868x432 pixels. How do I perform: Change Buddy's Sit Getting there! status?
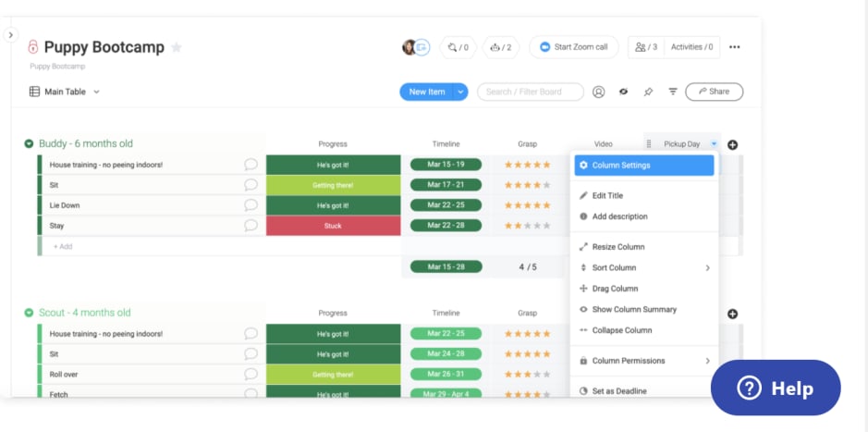pyautogui.click(x=334, y=186)
